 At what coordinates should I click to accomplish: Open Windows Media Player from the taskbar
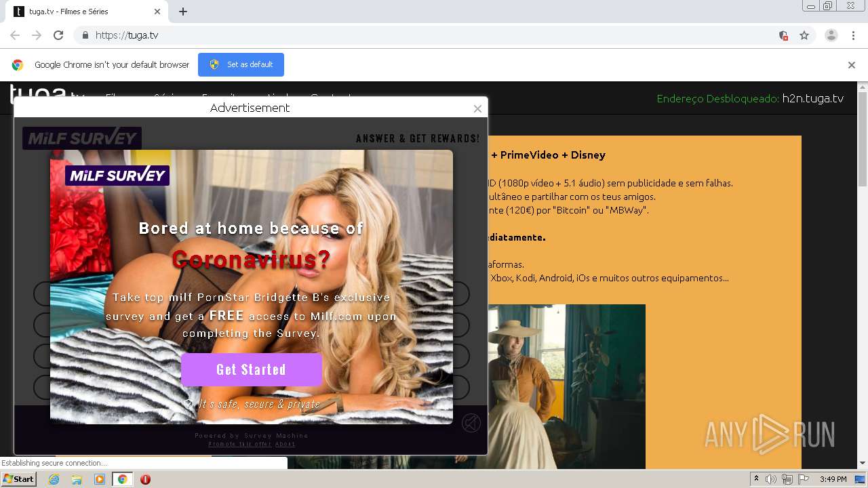point(100,479)
